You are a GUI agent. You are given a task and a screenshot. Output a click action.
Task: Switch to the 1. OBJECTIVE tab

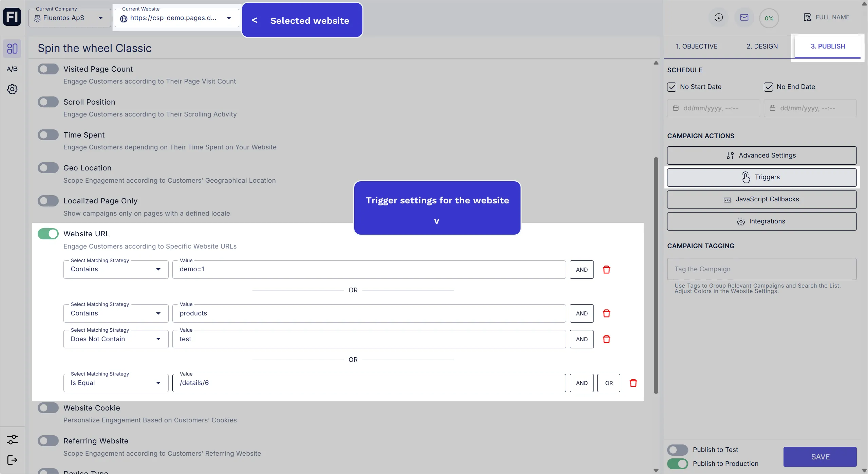coord(696,47)
